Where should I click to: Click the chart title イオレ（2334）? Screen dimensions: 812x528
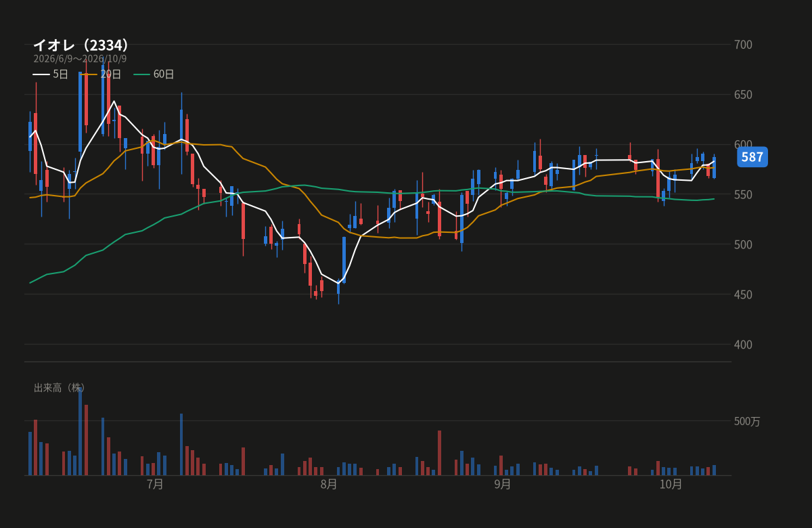pos(81,45)
